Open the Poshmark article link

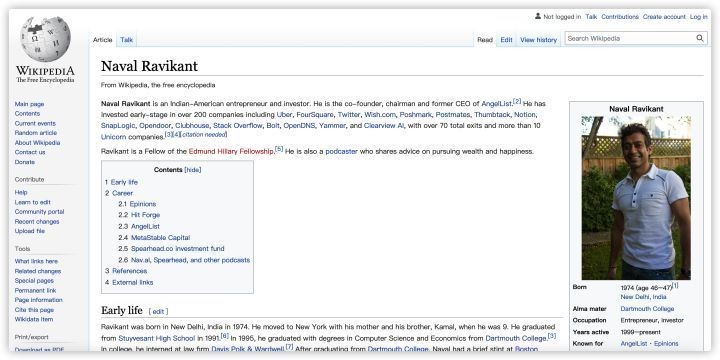tap(416, 114)
